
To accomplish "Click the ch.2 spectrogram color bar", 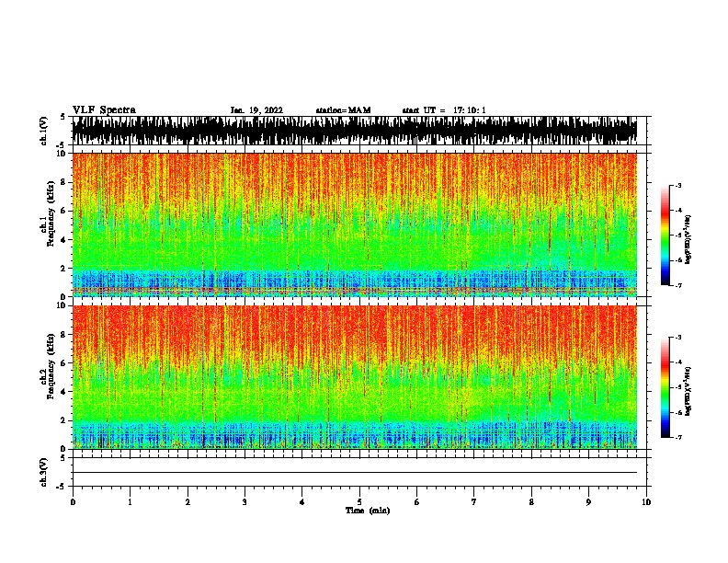I will (x=665, y=387).
